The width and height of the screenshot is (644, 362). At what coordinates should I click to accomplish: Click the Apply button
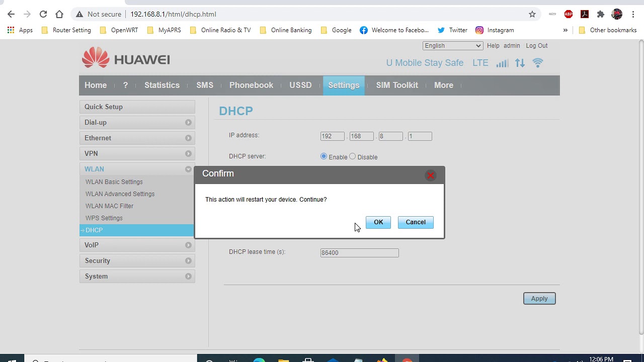[x=539, y=299]
